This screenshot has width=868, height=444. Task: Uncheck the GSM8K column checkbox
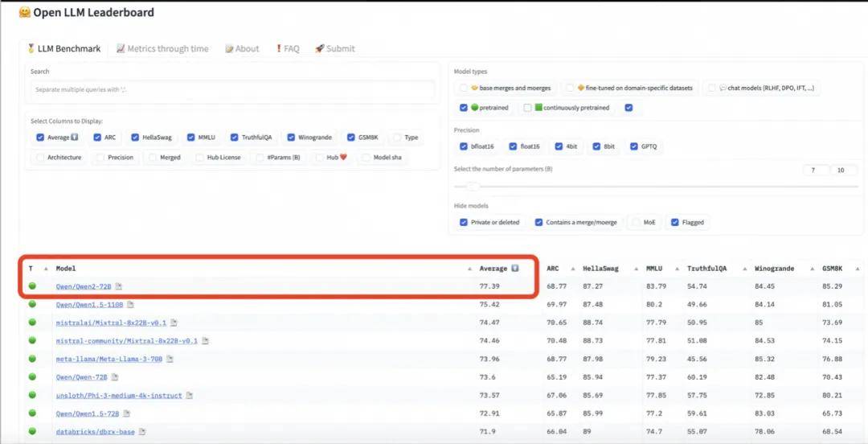tap(351, 138)
